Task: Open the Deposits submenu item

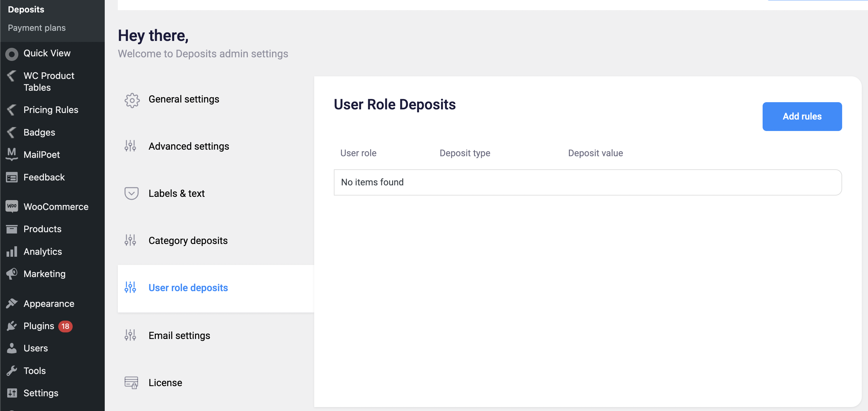Action: (26, 9)
